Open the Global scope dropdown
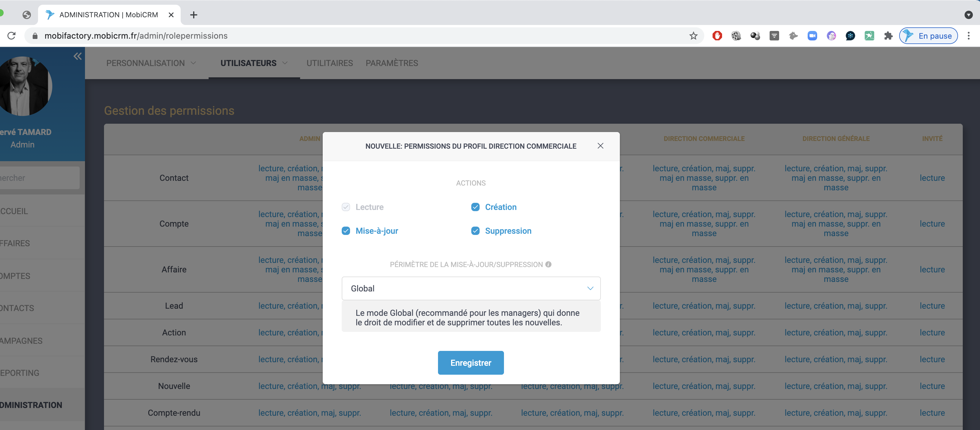This screenshot has height=430, width=980. tap(471, 288)
